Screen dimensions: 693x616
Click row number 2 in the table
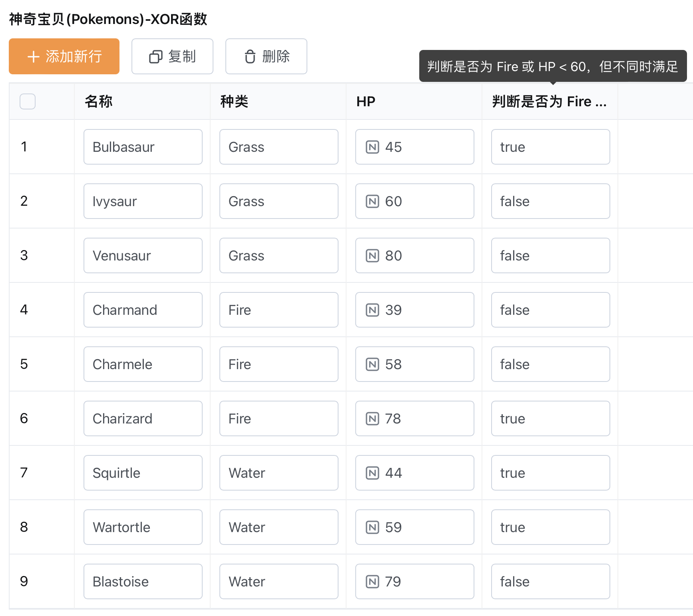pos(24,201)
